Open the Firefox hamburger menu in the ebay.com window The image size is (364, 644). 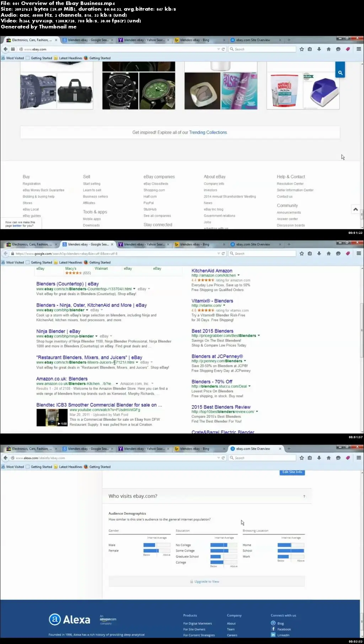359,49
